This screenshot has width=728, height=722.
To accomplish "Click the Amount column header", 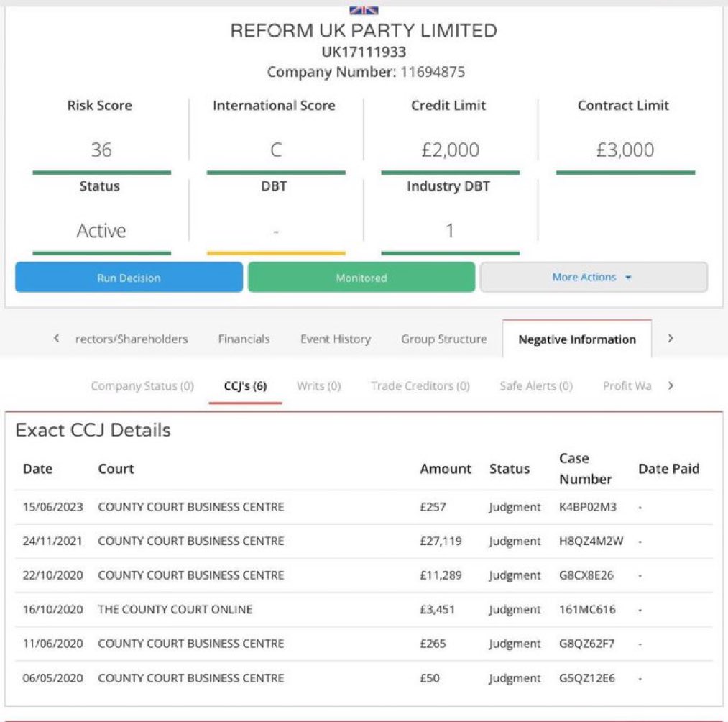I will pyautogui.click(x=446, y=469).
